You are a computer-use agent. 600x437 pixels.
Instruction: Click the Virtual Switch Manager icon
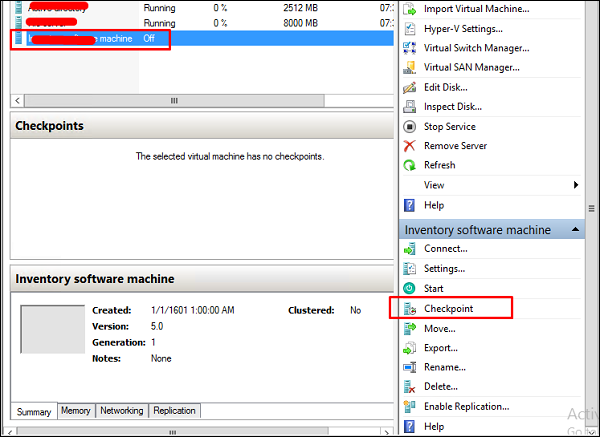click(x=409, y=48)
